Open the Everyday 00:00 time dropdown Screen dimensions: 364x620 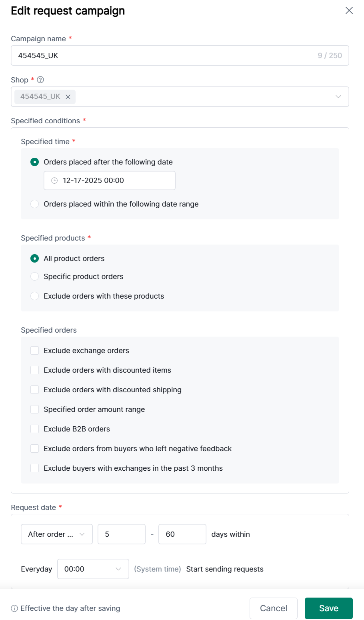click(93, 569)
